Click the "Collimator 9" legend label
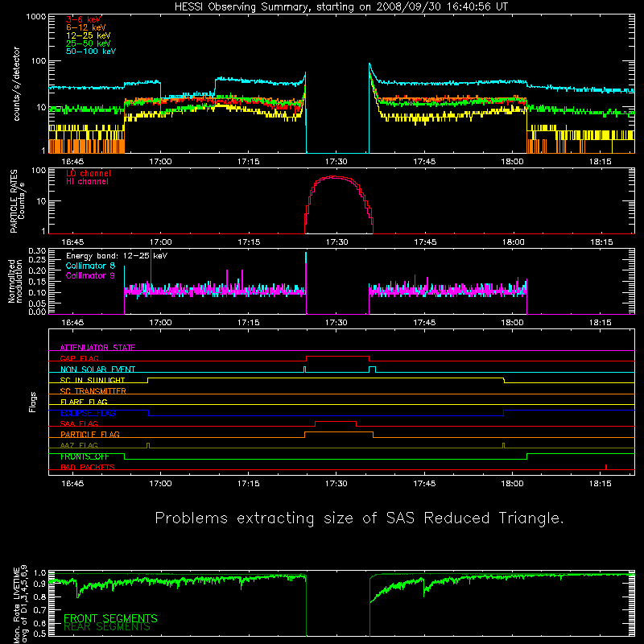 coord(90,275)
